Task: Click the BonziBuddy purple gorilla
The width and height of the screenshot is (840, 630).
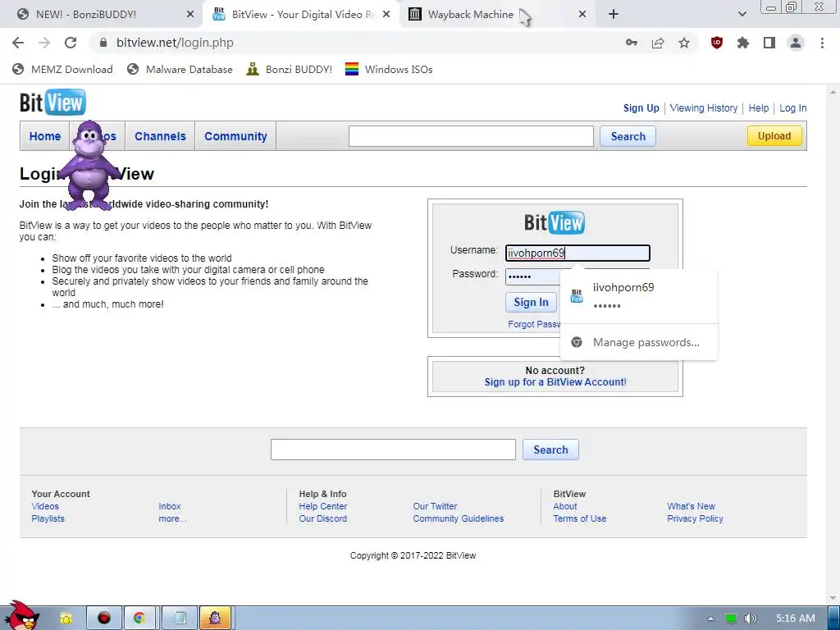Action: (x=89, y=165)
